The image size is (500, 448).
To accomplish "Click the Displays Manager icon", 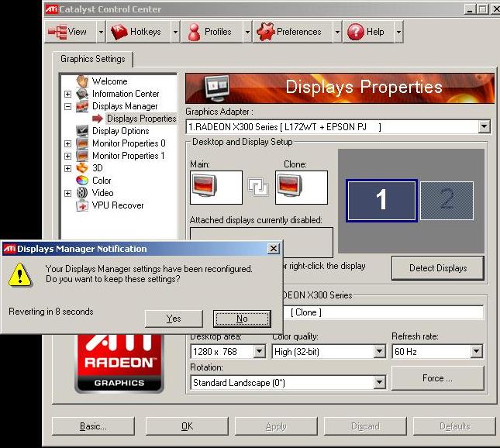I will tap(82, 106).
